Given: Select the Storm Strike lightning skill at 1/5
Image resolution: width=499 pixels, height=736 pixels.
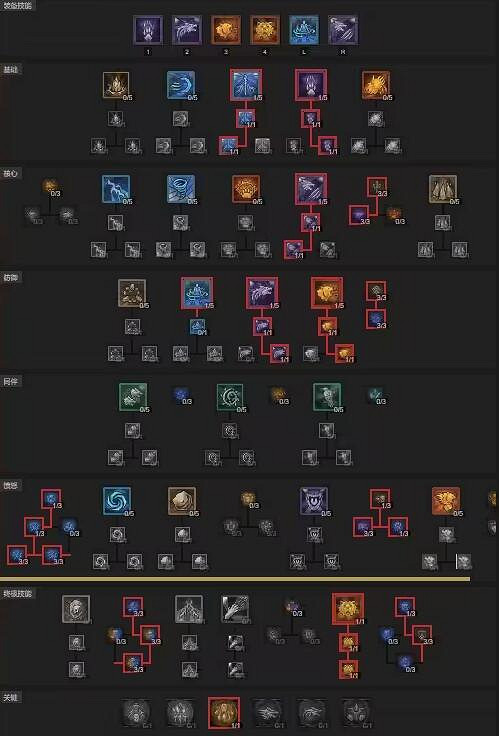Looking at the screenshot, I should coord(246,85).
